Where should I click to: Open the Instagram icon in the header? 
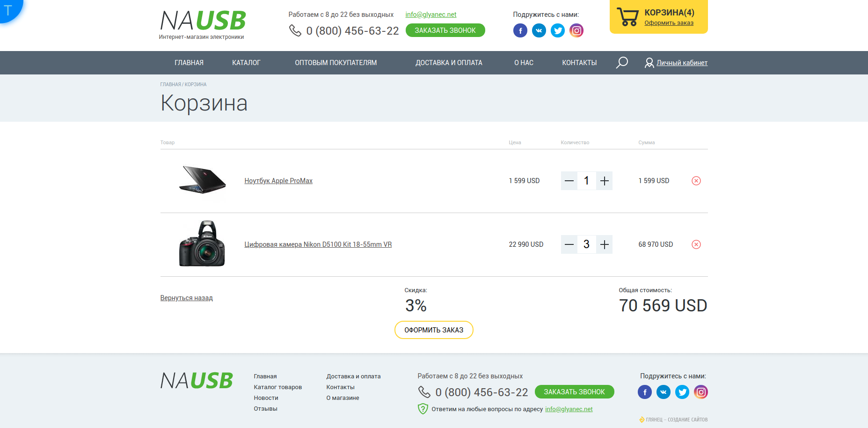point(576,30)
